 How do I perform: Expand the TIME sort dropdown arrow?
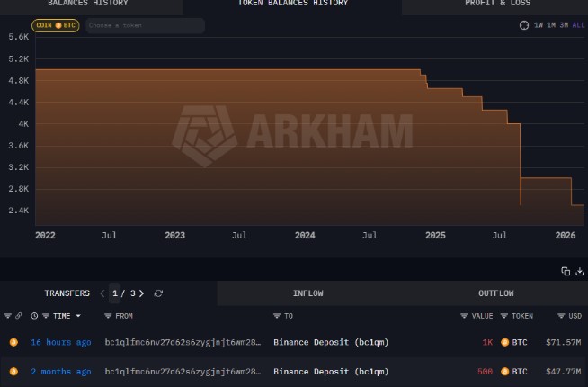click(x=78, y=316)
